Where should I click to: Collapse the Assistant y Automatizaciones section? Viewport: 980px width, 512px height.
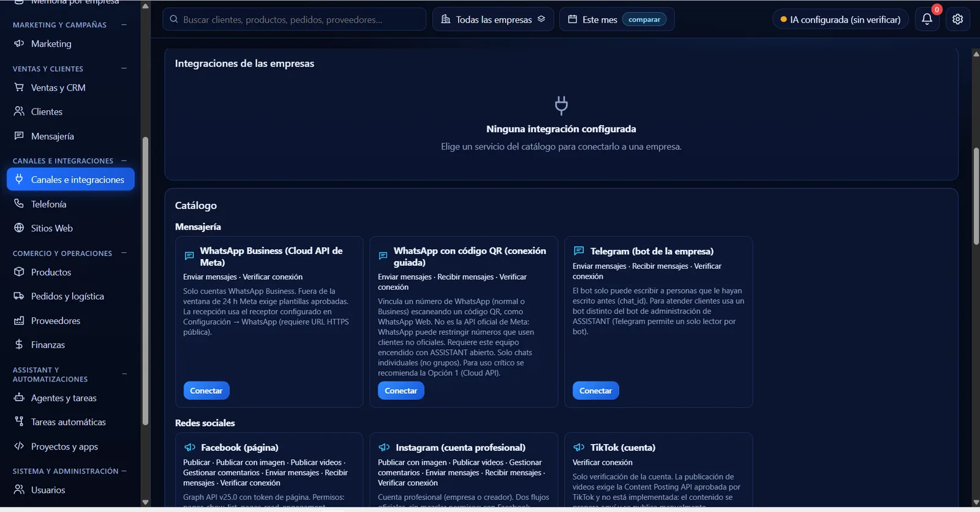[124, 374]
